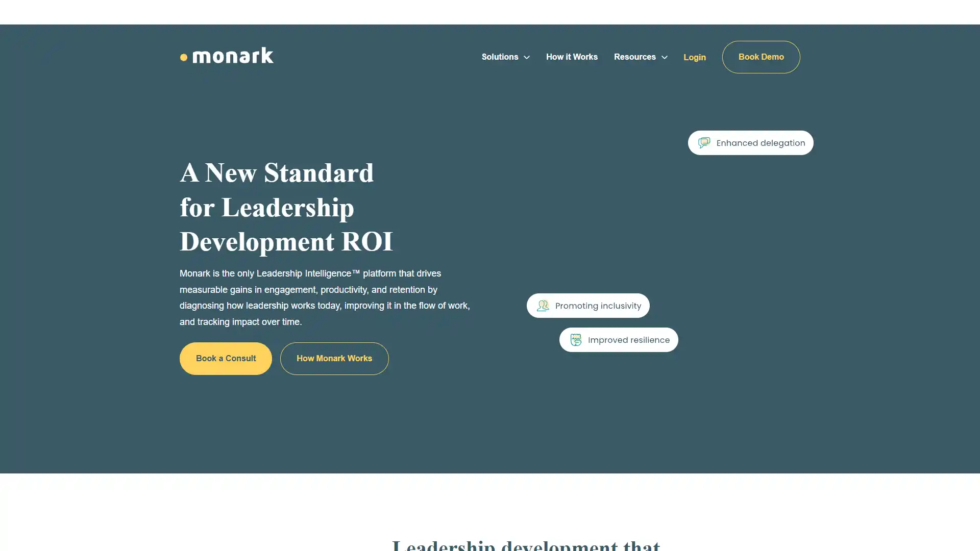Select the Improved resilience badge text

[x=628, y=340]
